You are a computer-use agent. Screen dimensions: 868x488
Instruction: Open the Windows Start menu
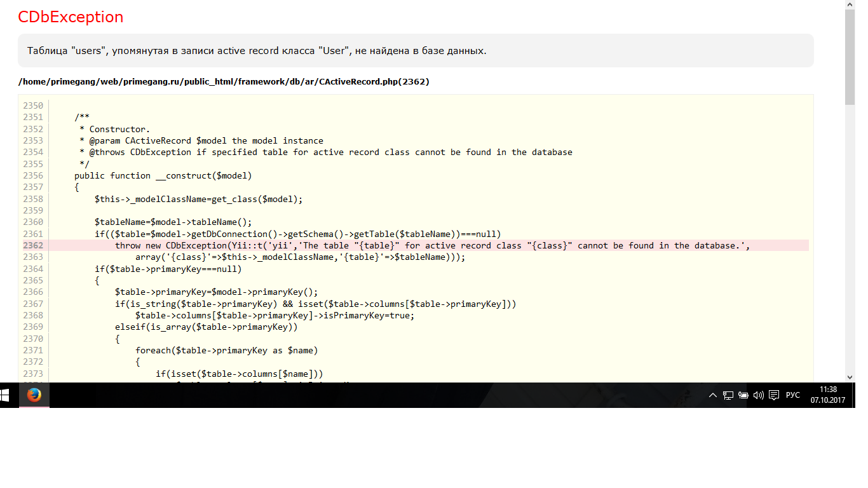click(5, 395)
